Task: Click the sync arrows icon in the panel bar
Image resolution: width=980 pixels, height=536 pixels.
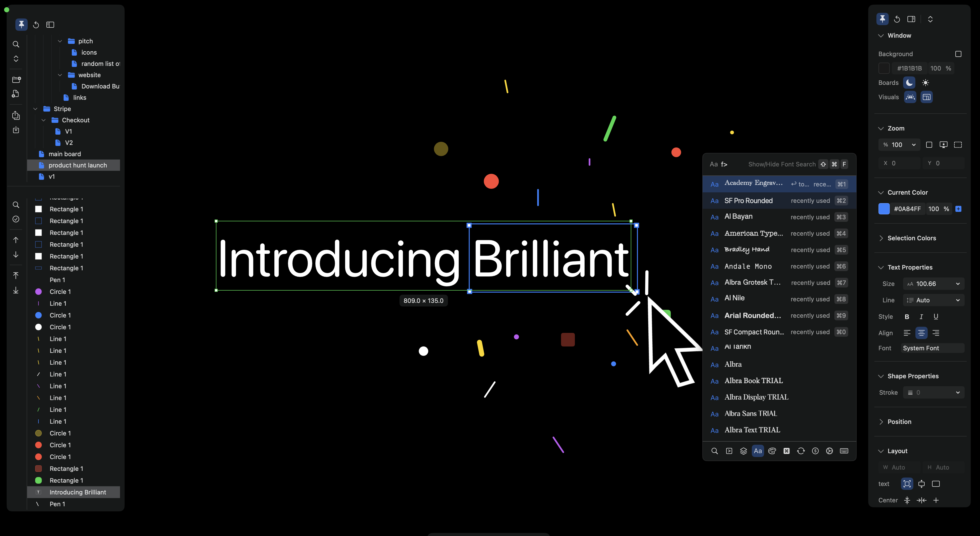Action: [x=801, y=451]
